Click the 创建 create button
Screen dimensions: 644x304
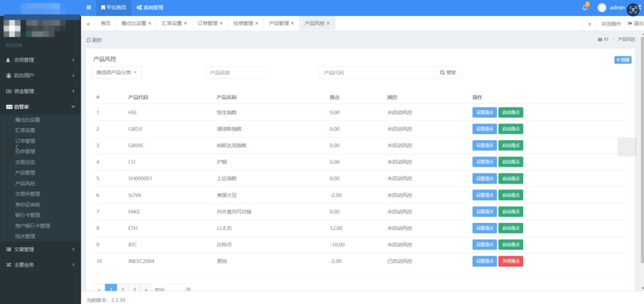pyautogui.click(x=622, y=60)
